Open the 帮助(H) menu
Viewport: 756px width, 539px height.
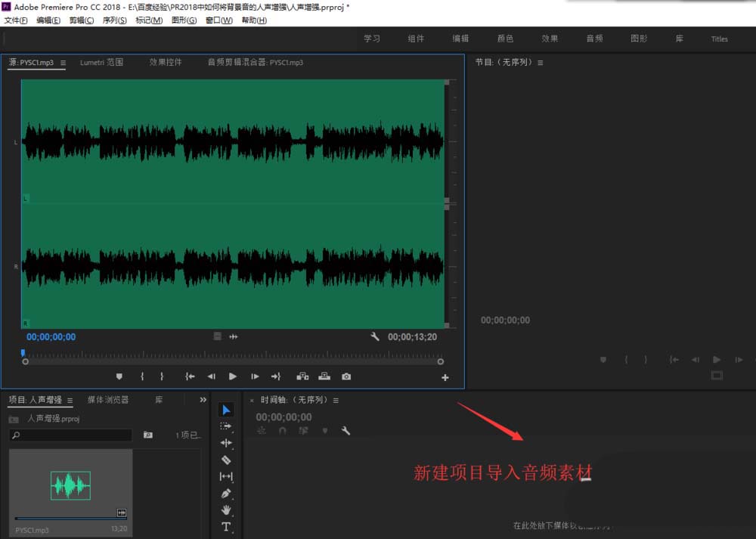pos(254,20)
